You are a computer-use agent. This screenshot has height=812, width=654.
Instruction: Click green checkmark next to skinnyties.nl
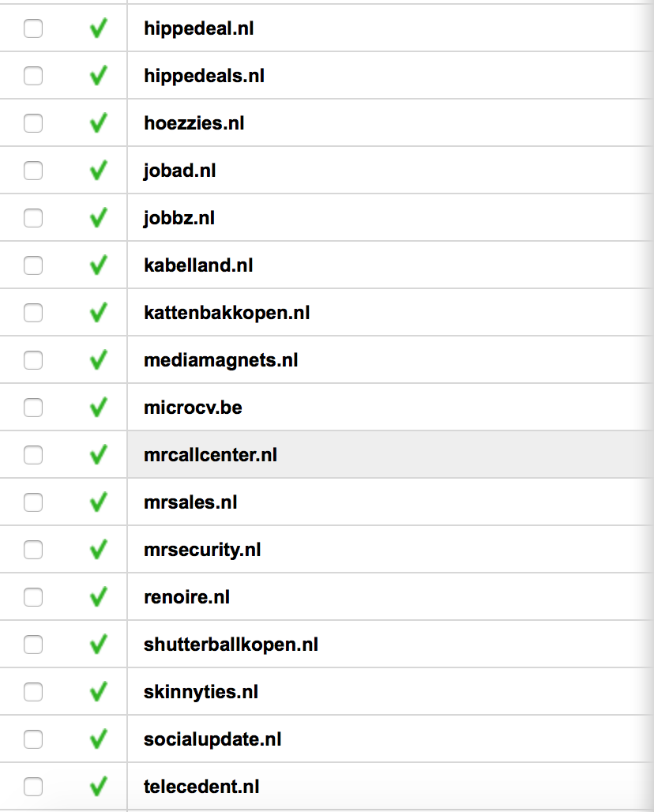pos(99,692)
